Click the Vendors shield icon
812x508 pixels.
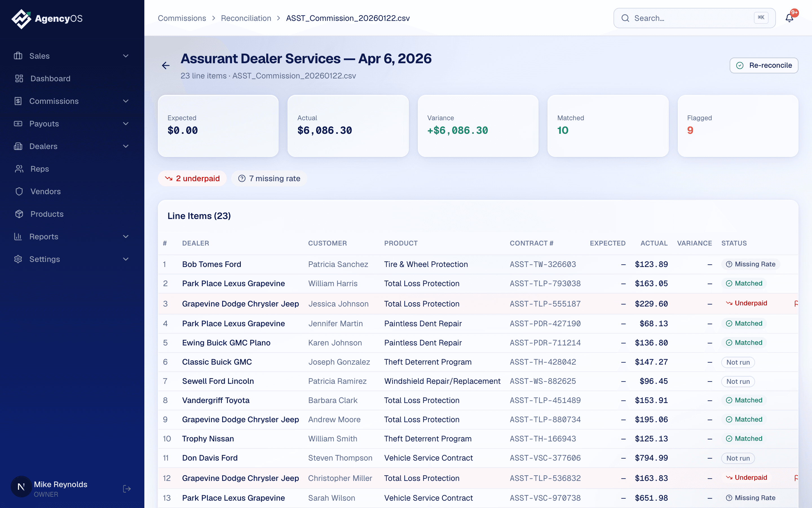pyautogui.click(x=19, y=191)
